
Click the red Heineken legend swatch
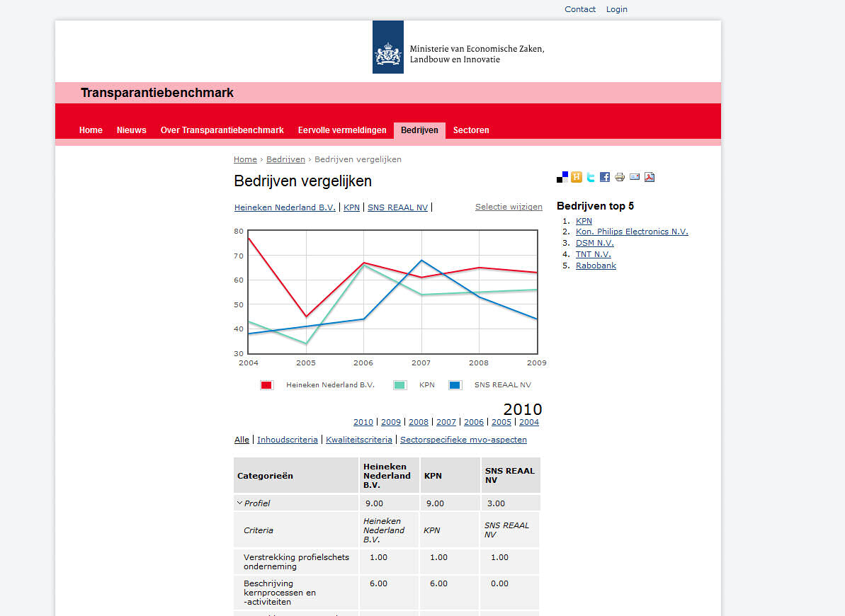point(266,384)
